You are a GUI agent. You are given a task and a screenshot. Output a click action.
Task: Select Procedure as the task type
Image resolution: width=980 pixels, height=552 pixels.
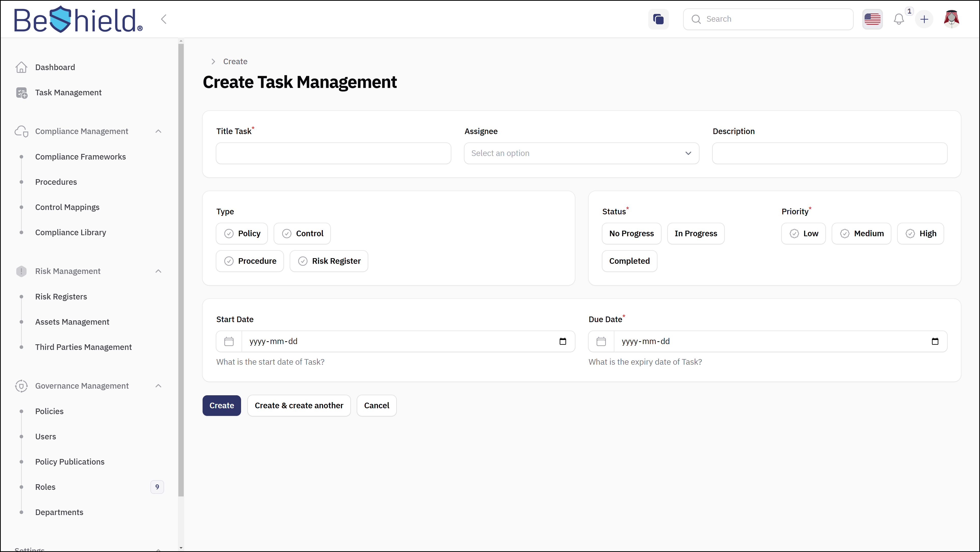tap(250, 261)
